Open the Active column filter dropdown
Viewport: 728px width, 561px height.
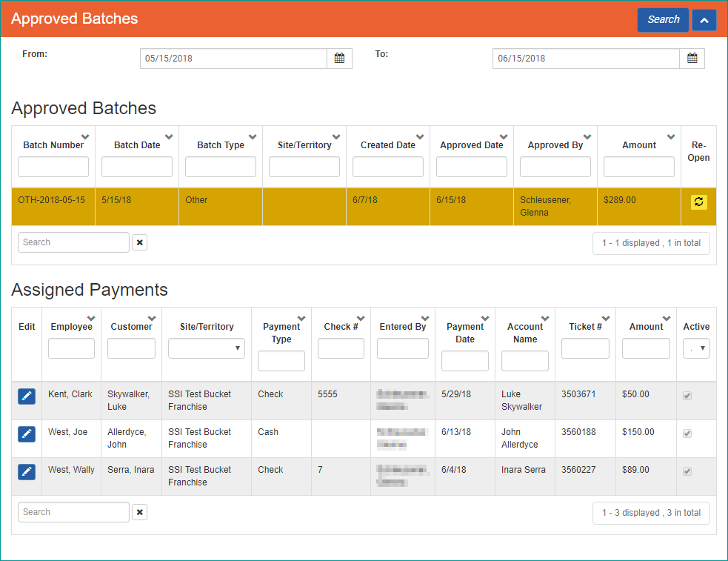[x=695, y=347]
